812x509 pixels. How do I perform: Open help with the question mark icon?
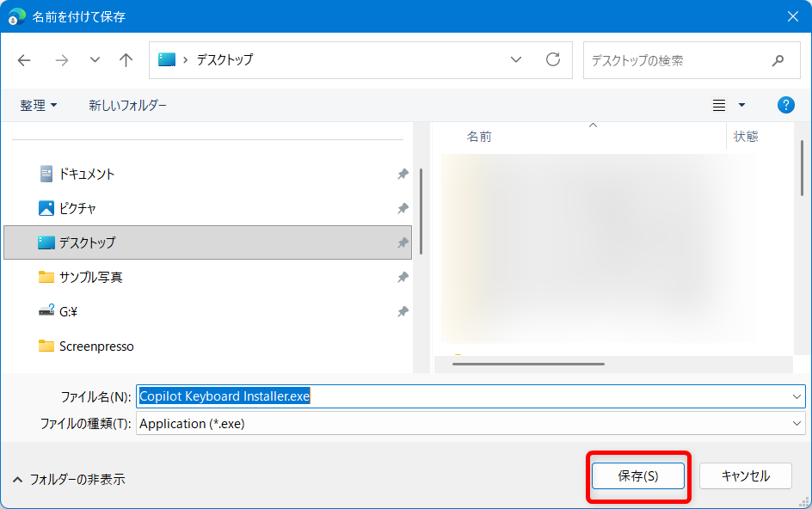point(785,105)
